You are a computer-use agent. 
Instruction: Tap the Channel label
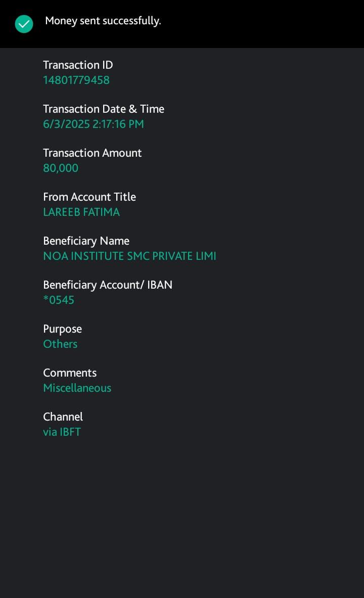63,417
